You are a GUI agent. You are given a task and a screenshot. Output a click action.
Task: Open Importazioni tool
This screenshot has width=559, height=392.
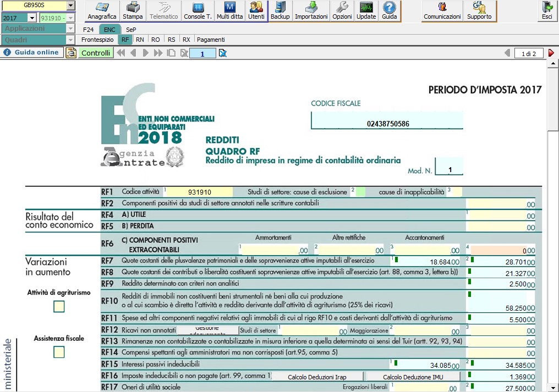point(311,11)
